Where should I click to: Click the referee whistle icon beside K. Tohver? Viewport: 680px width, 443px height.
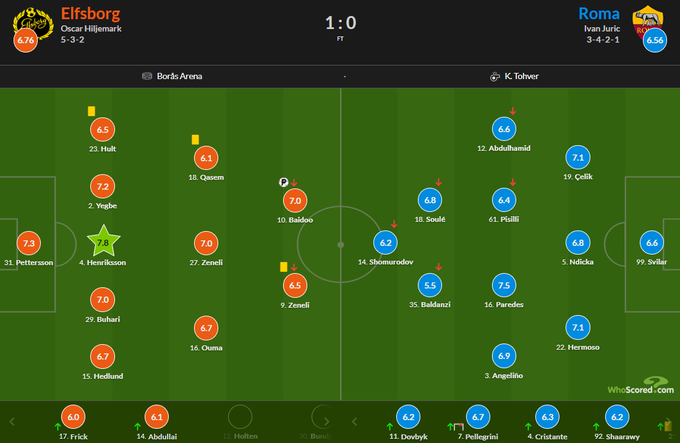tap(494, 76)
